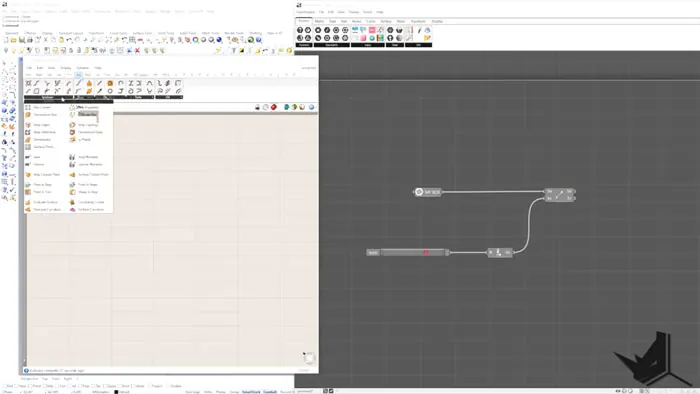Click red X icon in Rhino second toolbar row
Screen dimensions: 700x394
138,50
